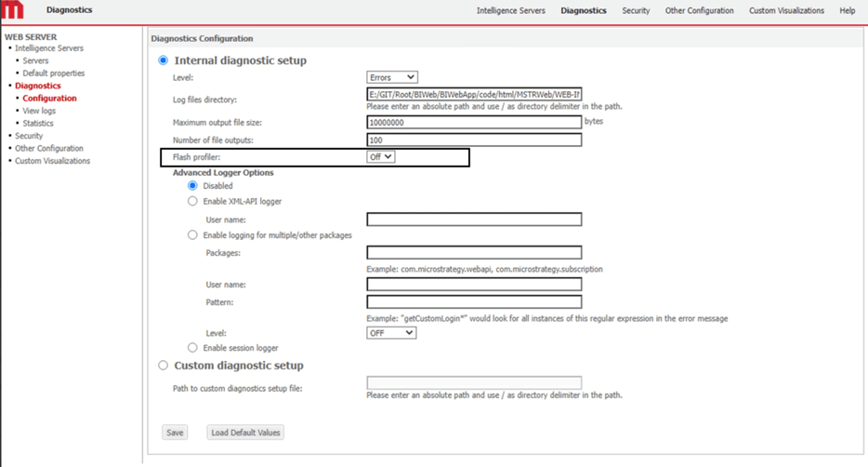Open the advanced logger Level dropdown showing OFF

pos(391,333)
